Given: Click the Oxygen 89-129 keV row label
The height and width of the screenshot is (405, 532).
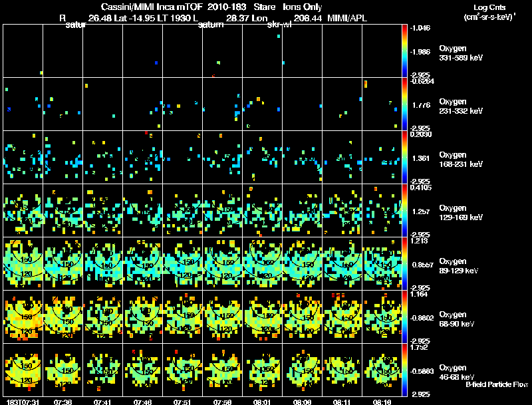Looking at the screenshot, I should 458,266.
